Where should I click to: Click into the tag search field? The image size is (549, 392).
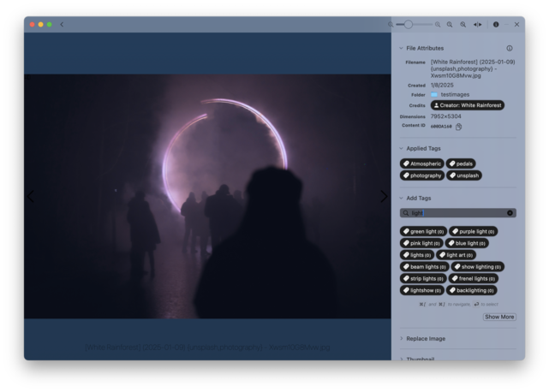coord(458,213)
